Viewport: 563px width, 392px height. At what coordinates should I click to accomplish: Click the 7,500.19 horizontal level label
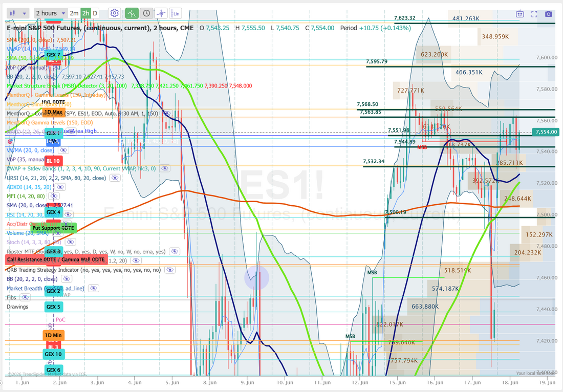(x=396, y=212)
